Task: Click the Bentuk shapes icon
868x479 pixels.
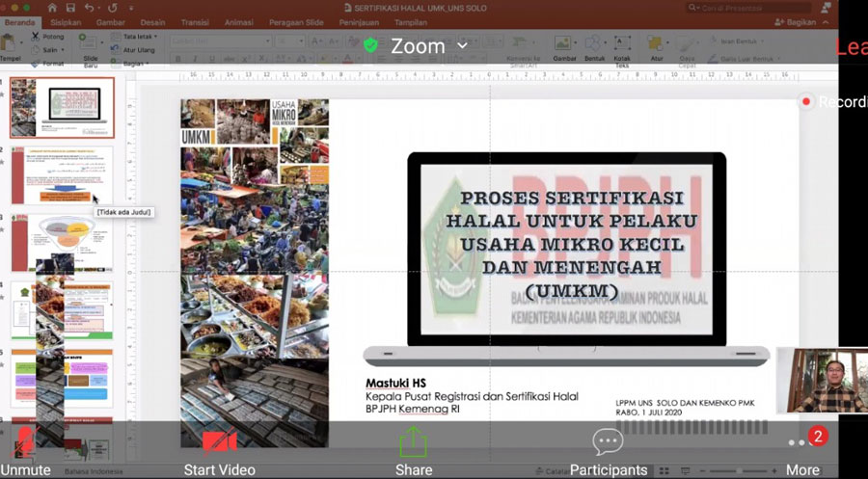Action: point(593,43)
